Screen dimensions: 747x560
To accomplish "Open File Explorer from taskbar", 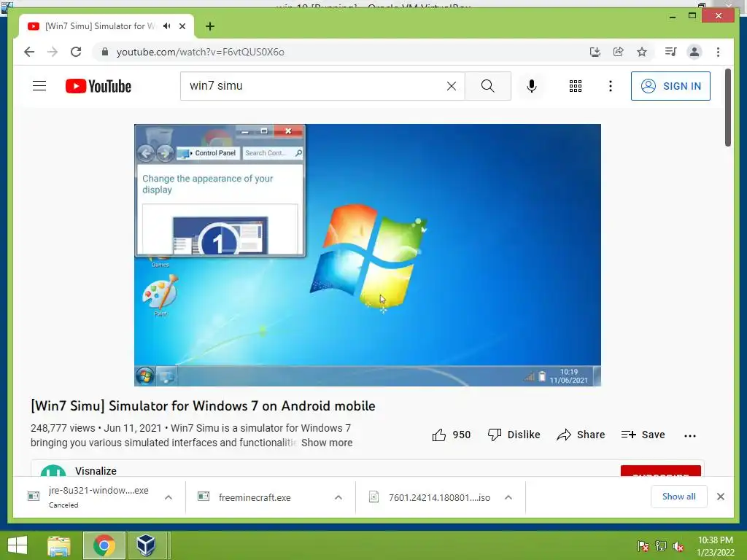I will tap(59, 545).
